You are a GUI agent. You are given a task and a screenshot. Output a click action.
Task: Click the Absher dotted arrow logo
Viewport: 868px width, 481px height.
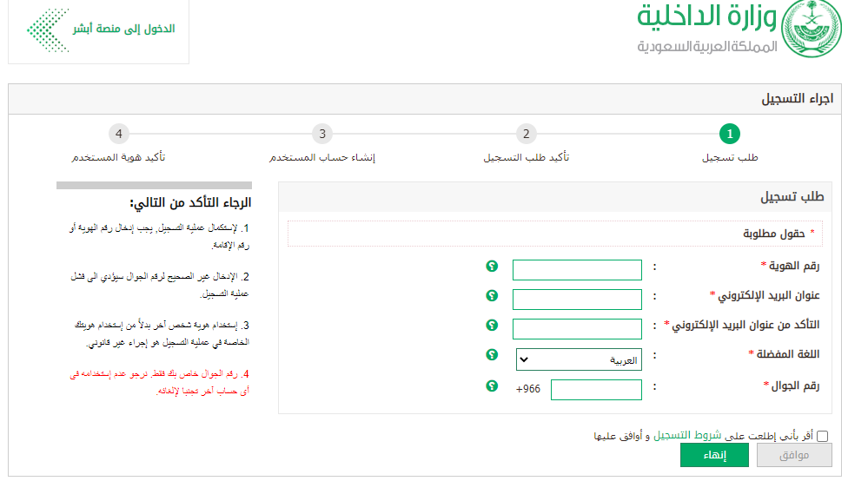click(x=48, y=30)
